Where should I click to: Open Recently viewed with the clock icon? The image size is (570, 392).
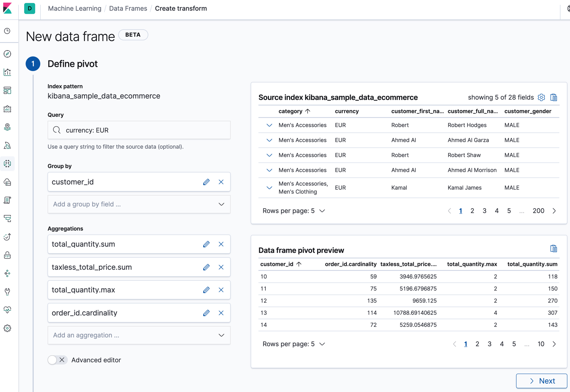coord(7,31)
